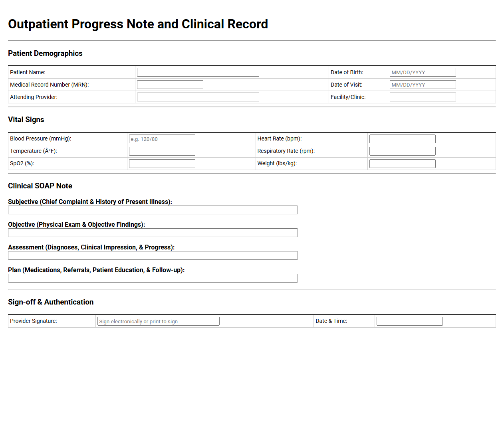Click the Patient Name input field
Image resolution: width=504 pixels, height=447 pixels.
(198, 72)
